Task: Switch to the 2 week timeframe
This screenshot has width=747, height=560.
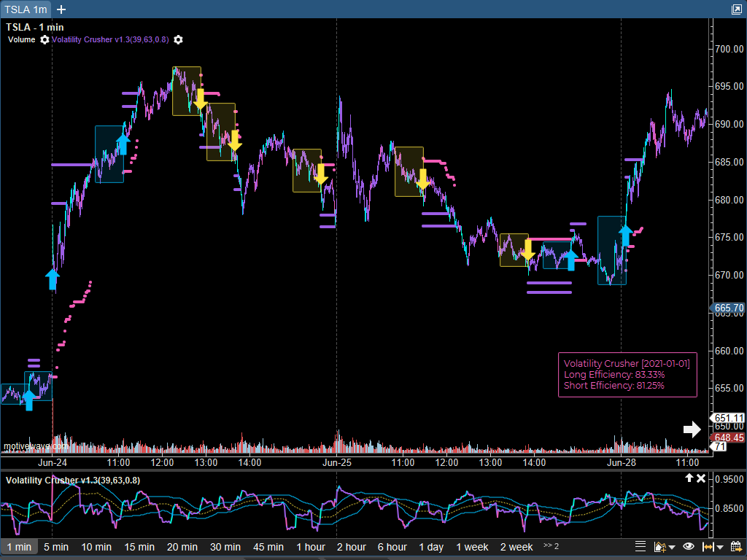Action: point(516,547)
